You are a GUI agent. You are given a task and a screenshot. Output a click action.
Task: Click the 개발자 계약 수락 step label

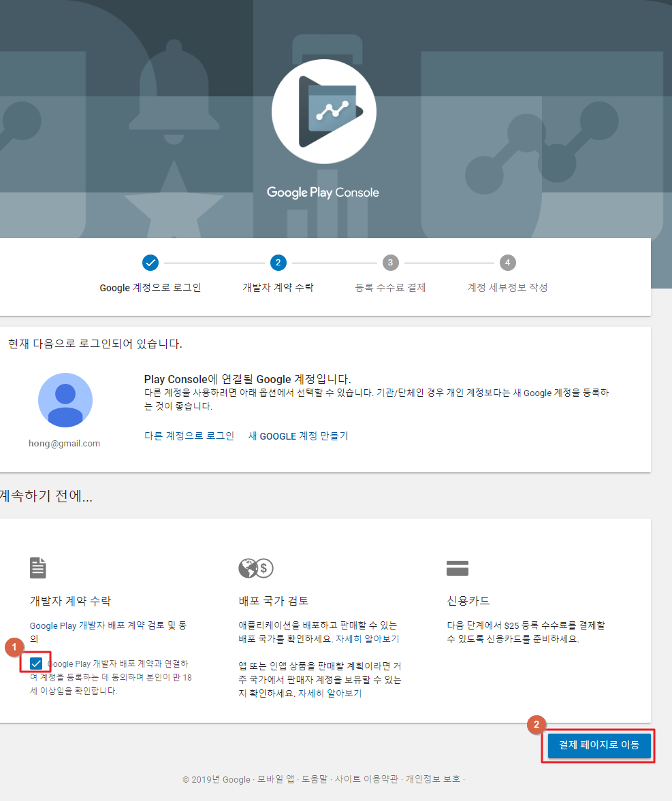pyautogui.click(x=278, y=288)
